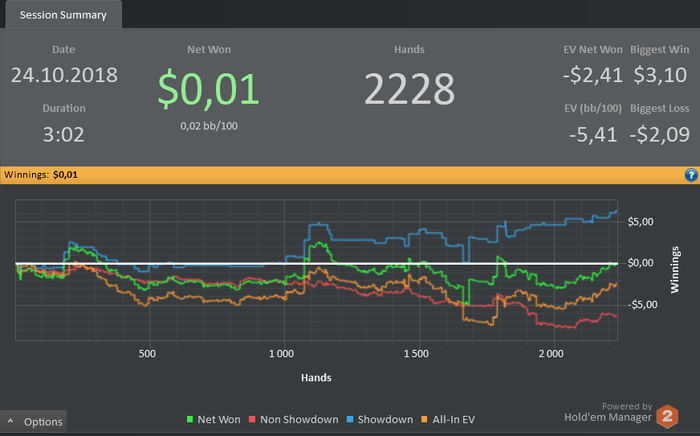Click the EV Net Won heading
The width and height of the screenshot is (700, 436).
pyautogui.click(x=592, y=49)
